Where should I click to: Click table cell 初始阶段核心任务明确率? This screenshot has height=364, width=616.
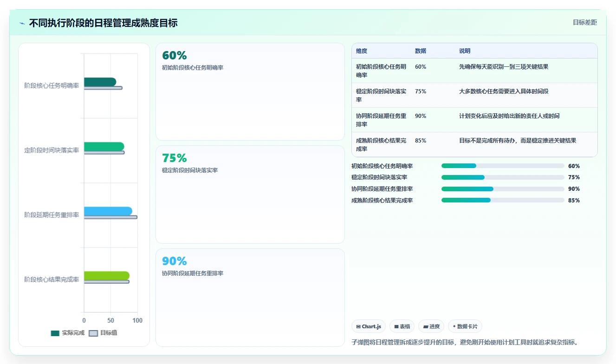pos(381,71)
